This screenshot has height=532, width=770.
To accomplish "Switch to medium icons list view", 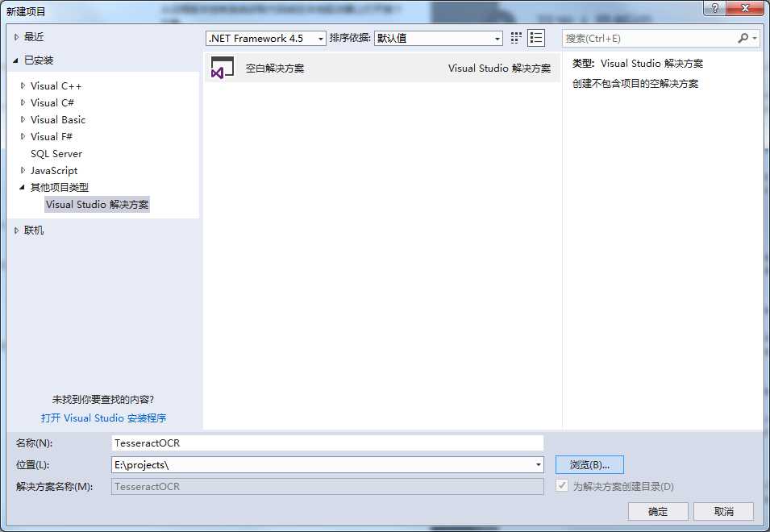I will pyautogui.click(x=536, y=38).
